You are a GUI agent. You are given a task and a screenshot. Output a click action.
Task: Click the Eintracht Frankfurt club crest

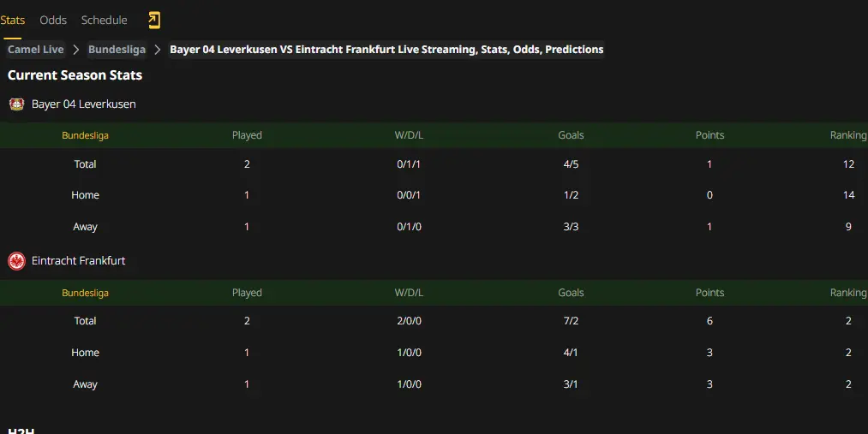[16, 261]
